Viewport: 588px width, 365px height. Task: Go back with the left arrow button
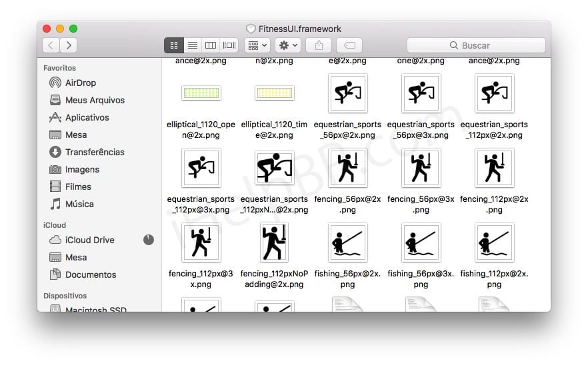[51, 45]
